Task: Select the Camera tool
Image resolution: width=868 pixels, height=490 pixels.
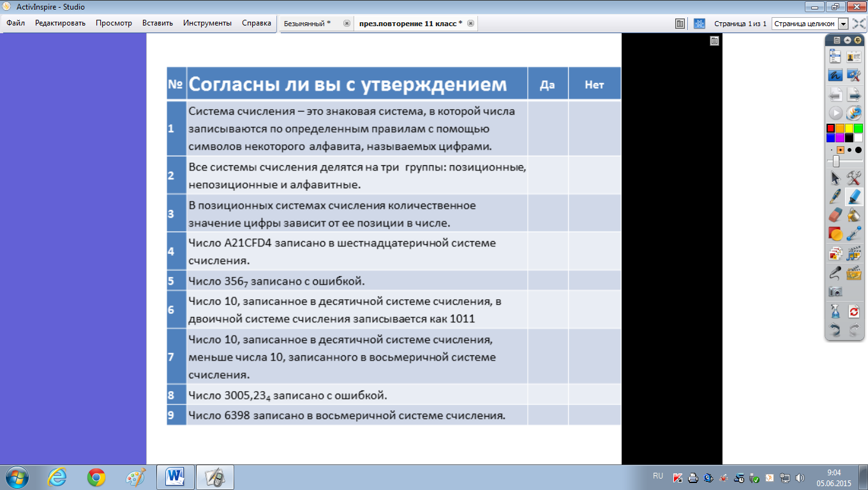Action: click(835, 292)
